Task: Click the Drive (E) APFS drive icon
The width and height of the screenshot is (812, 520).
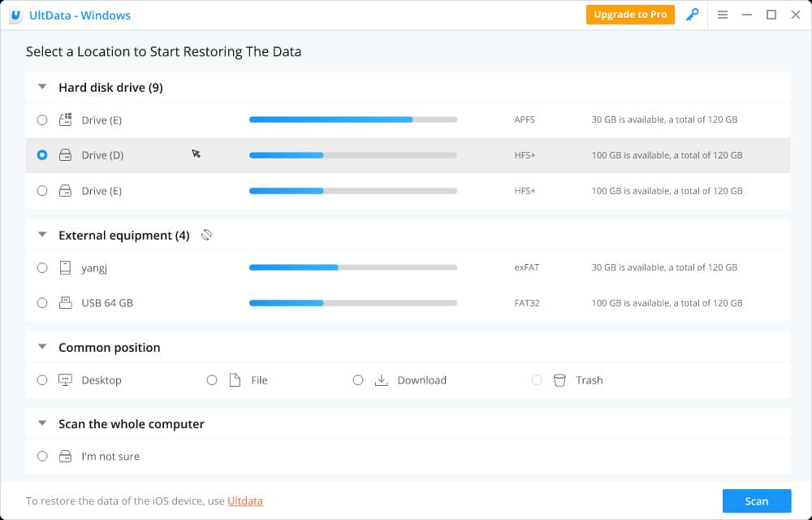Action: pos(65,119)
